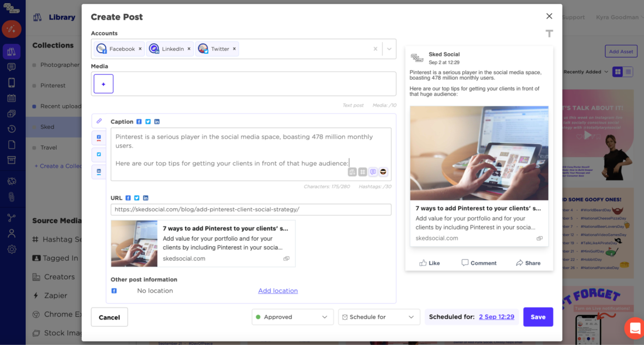The width and height of the screenshot is (644, 345).
Task: Open Recently Added sort dropdown
Action: 586,72
